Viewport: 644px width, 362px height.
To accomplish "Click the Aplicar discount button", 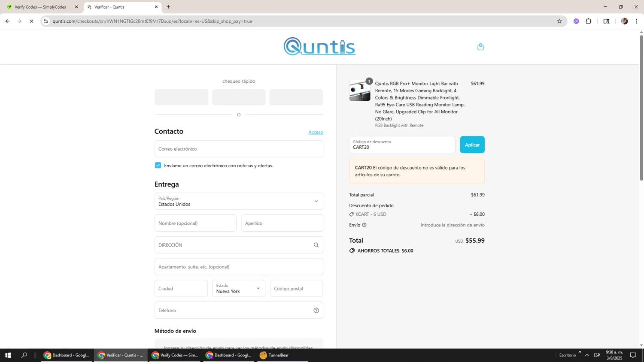I will [472, 145].
